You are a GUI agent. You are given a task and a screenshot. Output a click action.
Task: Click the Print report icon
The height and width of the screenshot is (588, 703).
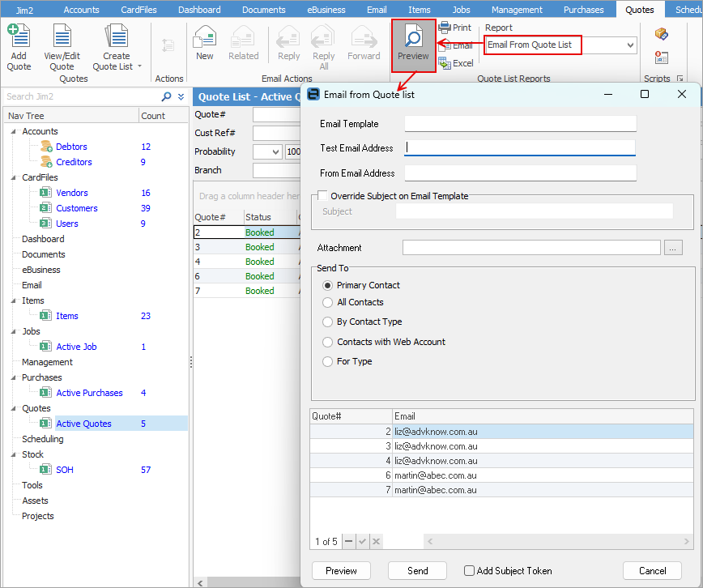tap(445, 28)
